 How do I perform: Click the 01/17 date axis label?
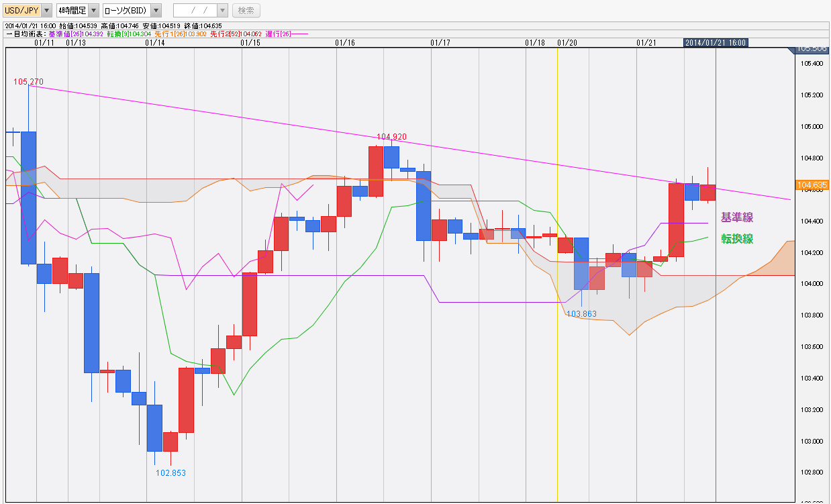pyautogui.click(x=440, y=42)
